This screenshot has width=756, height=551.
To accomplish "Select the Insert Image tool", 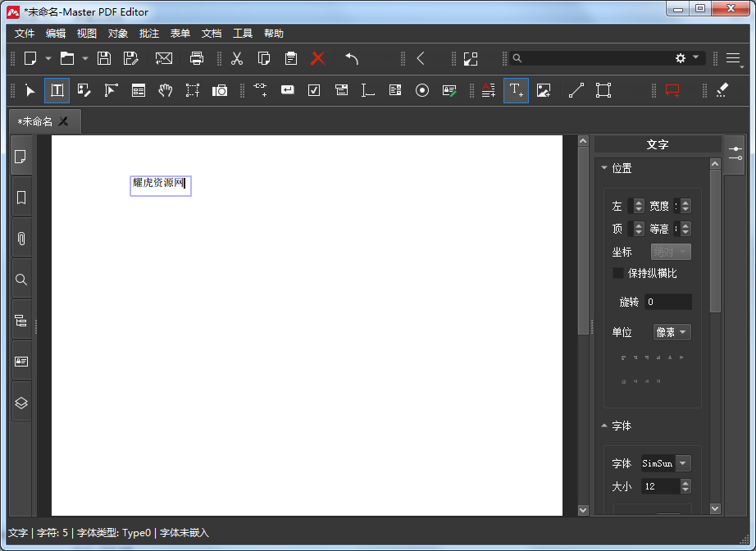I will pyautogui.click(x=543, y=90).
